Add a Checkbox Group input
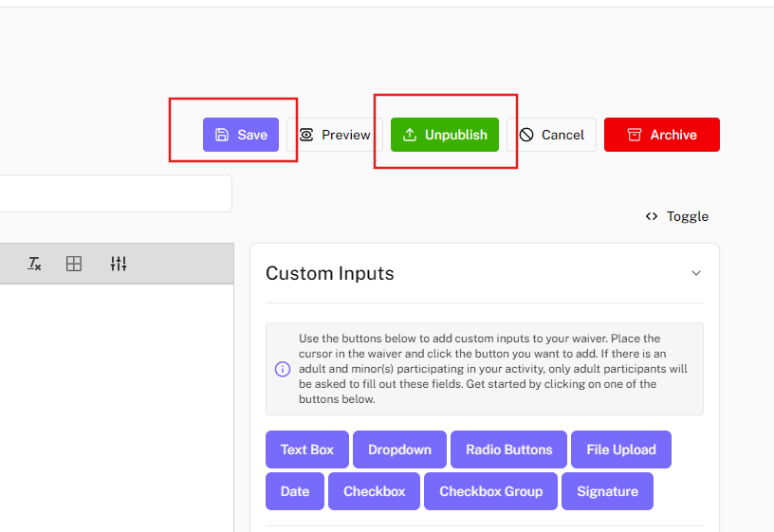This screenshot has width=774, height=532. (x=491, y=491)
